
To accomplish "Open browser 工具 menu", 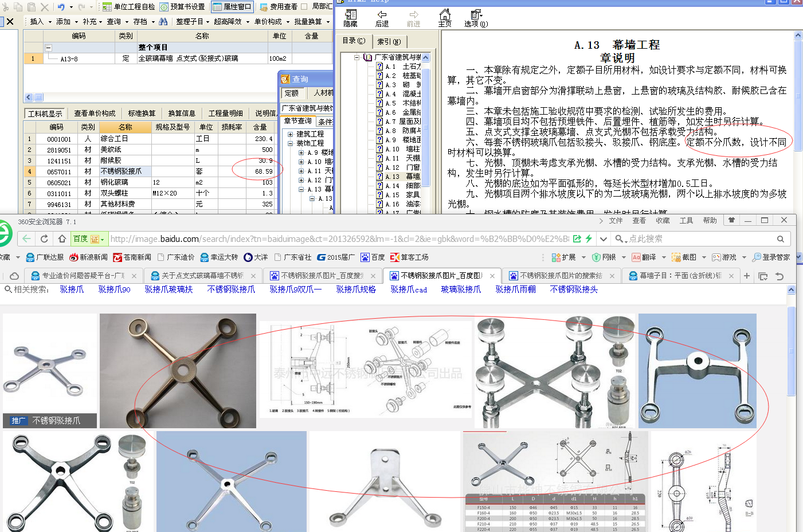I will 686,221.
